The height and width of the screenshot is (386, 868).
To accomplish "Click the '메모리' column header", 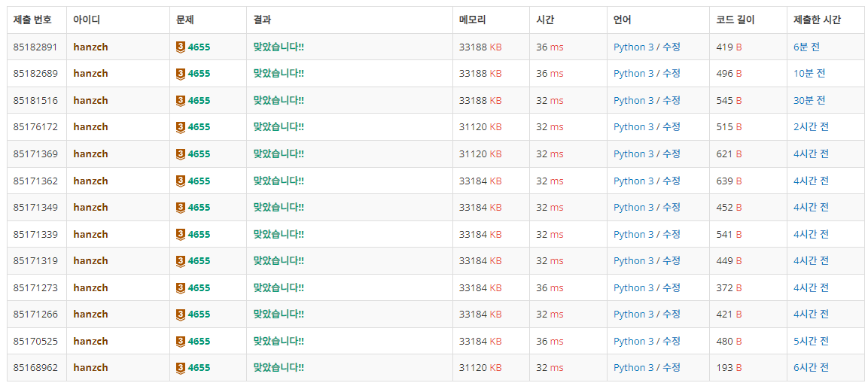I will 472,20.
